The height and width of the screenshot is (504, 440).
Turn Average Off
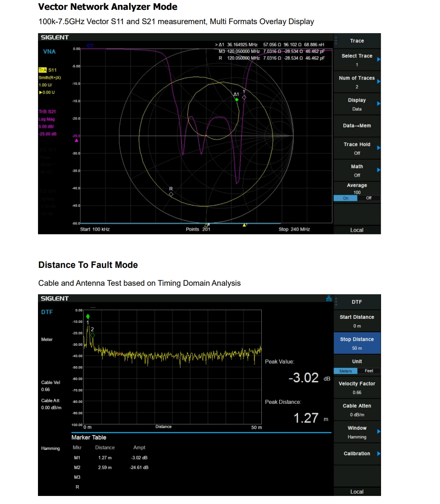pyautogui.click(x=369, y=198)
